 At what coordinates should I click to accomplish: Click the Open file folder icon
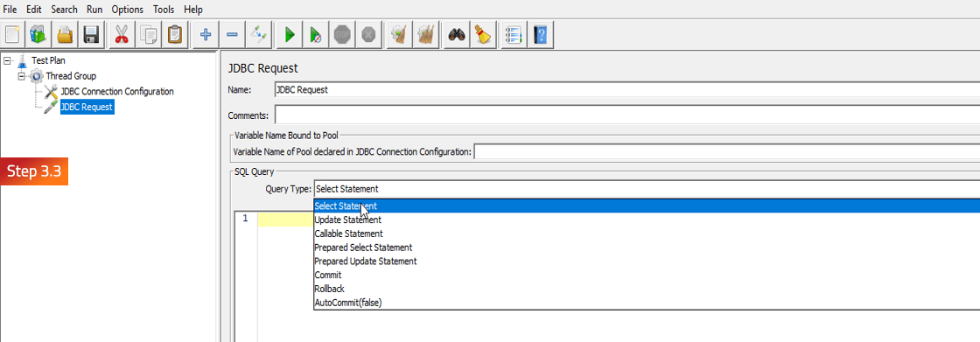pos(65,34)
